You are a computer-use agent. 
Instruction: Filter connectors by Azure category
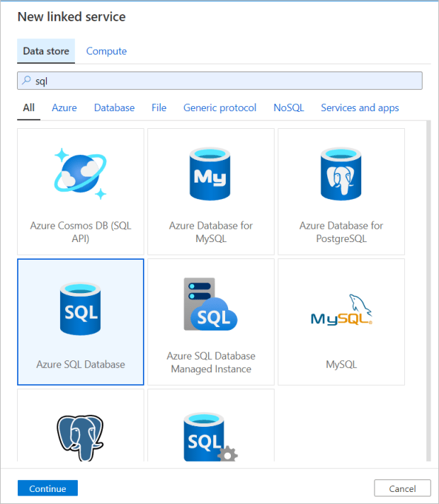[x=64, y=108]
